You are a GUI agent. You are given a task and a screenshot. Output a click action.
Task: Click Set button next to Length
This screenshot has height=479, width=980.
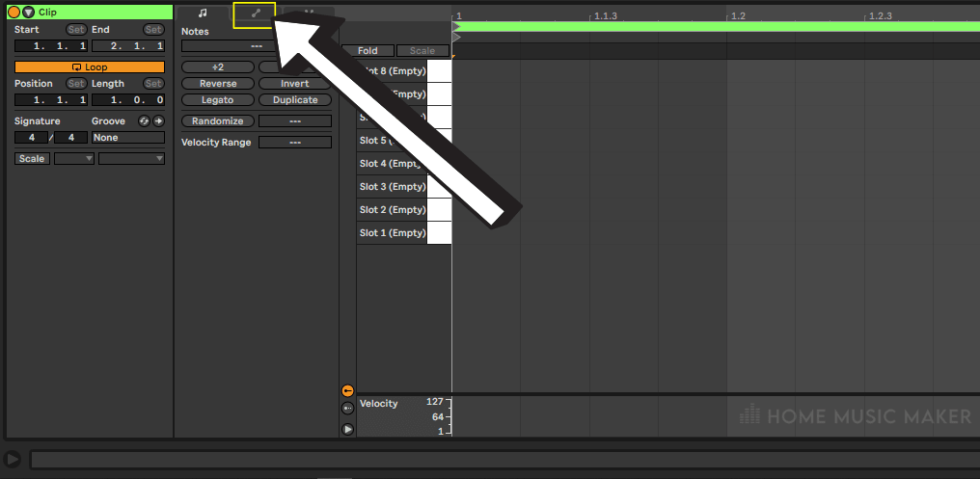coord(153,84)
